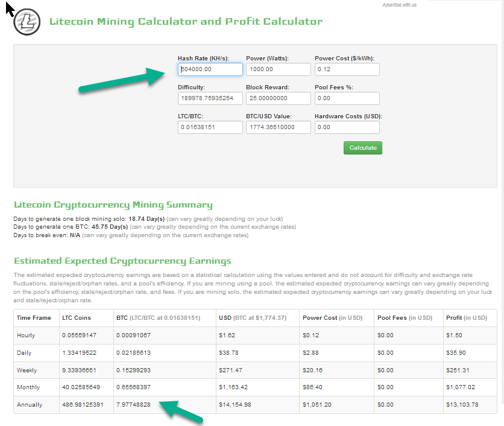Edit the BTC/USD Value field
The image size is (504, 426).
[x=279, y=127]
